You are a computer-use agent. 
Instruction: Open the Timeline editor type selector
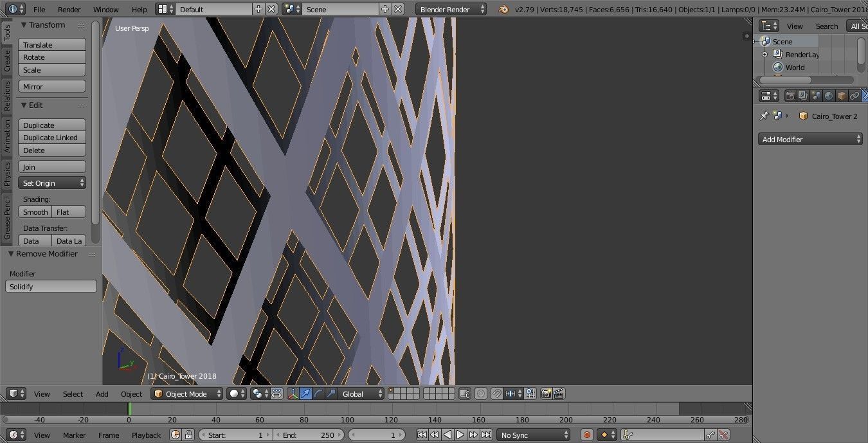pyautogui.click(x=16, y=435)
